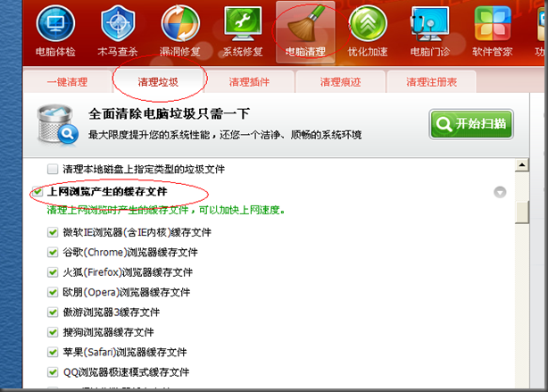This screenshot has width=548, height=392.
Task: Open 系统修复 system repair icon
Action: click(243, 30)
